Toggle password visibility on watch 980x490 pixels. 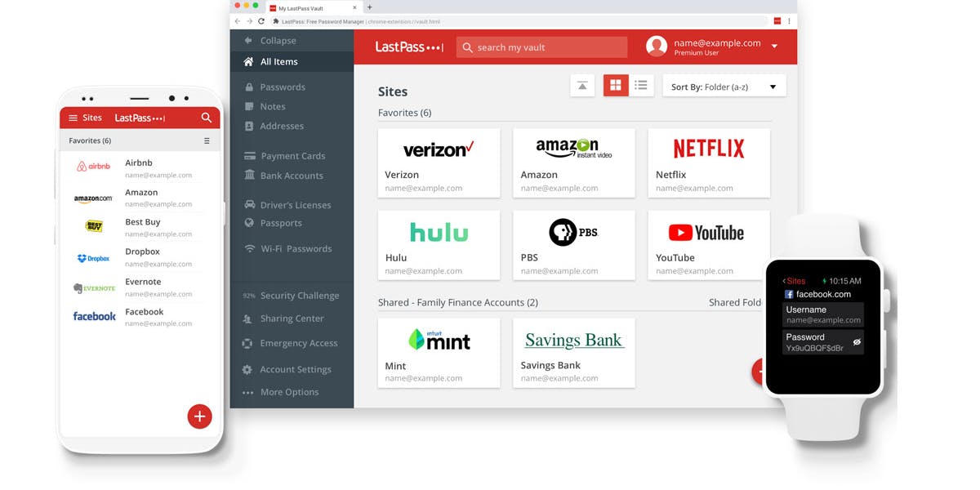[857, 342]
